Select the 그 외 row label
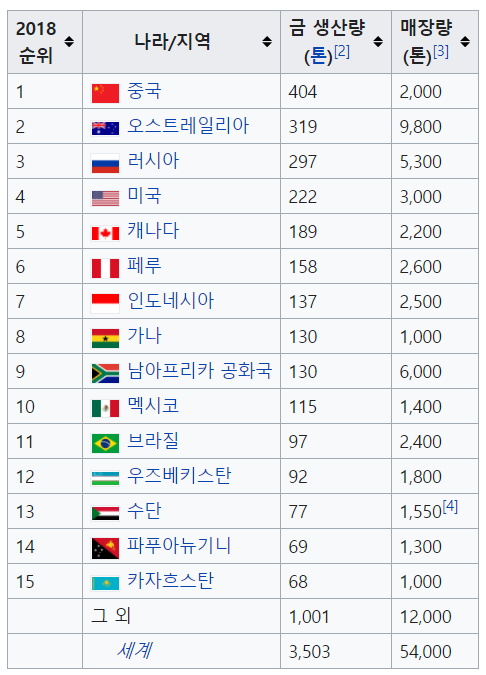486x675 pixels. (111, 616)
